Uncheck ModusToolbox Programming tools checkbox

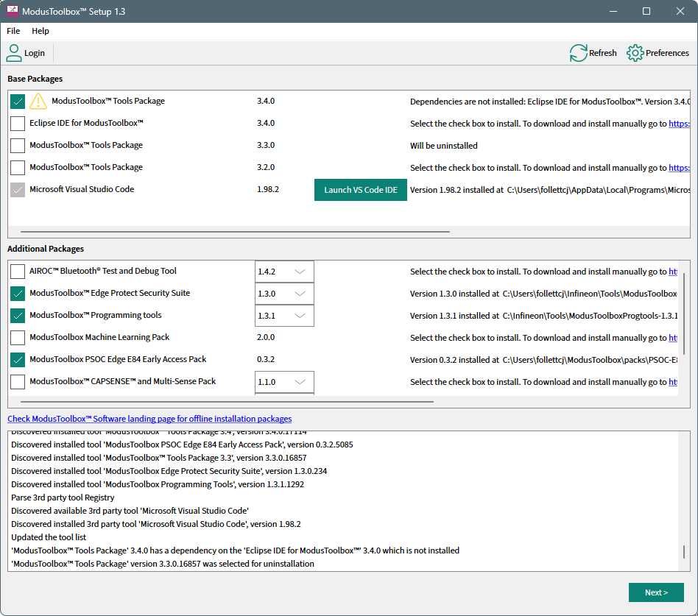(x=18, y=316)
